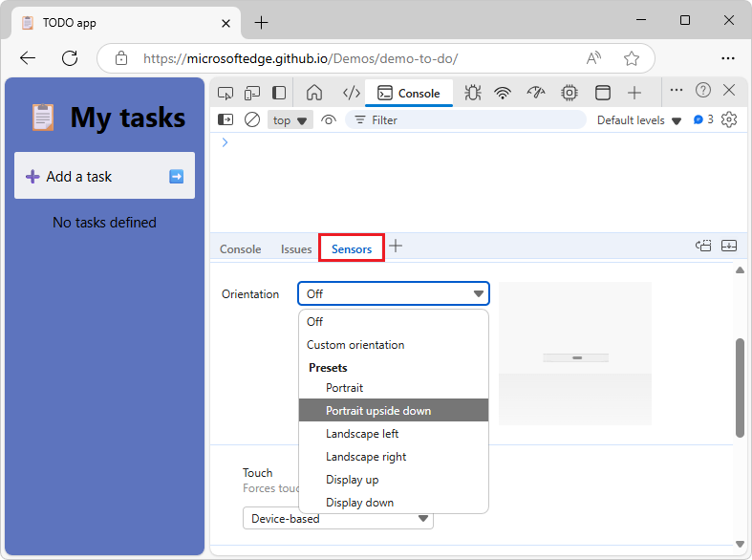Select Custom orientation option
The image size is (752, 560).
(394, 345)
